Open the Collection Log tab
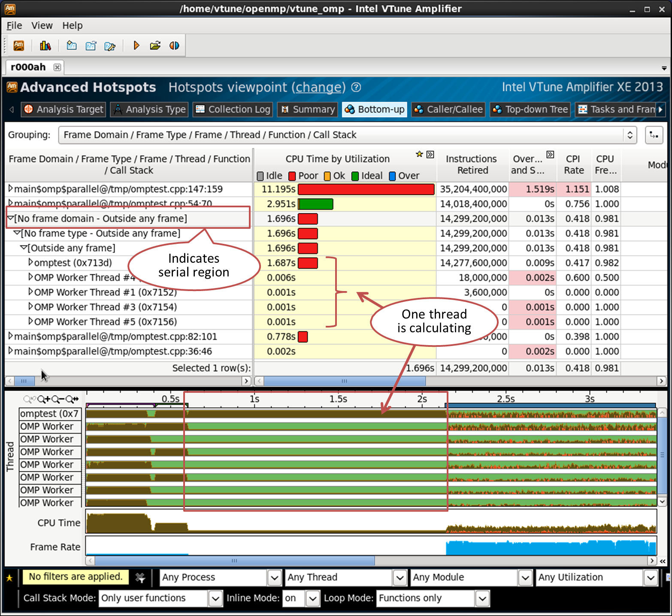Screen dimensions: 672x616 tap(233, 109)
